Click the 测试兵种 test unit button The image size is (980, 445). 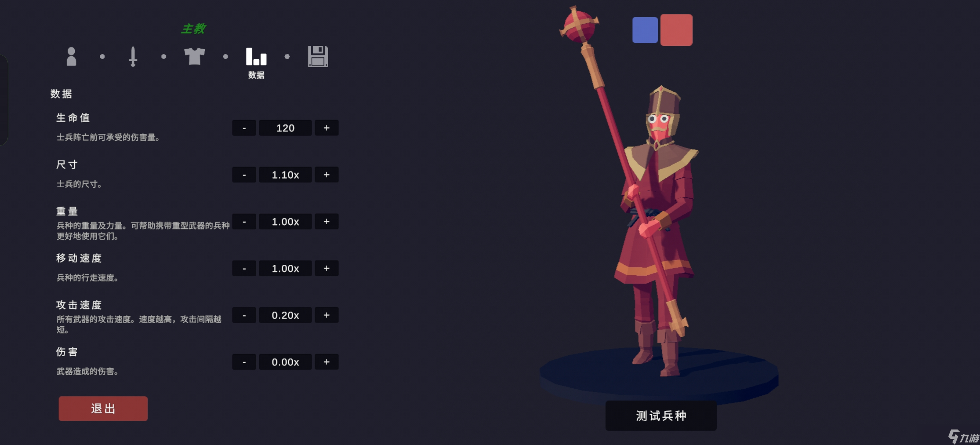pyautogui.click(x=661, y=415)
